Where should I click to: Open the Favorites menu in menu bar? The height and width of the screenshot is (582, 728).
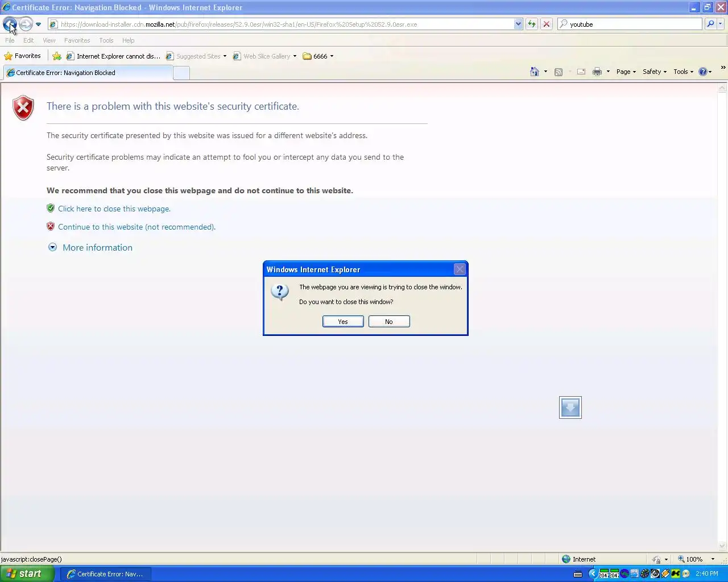77,40
